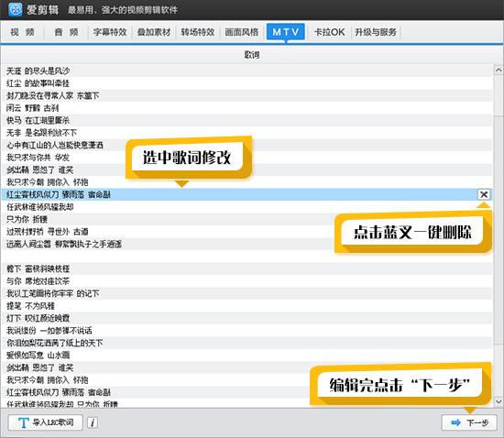Click the scrollbar up arrow
Image resolution: width=504 pixels, height=438 pixels.
click(499, 70)
